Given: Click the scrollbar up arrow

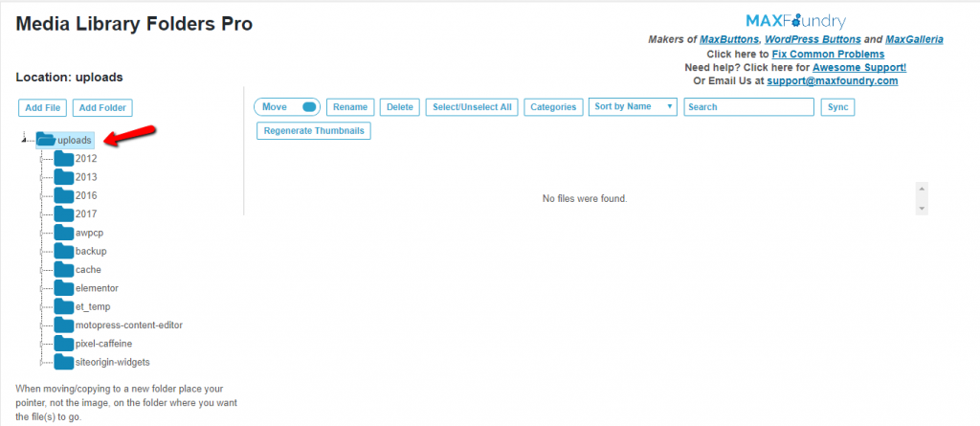Looking at the screenshot, I should (922, 189).
